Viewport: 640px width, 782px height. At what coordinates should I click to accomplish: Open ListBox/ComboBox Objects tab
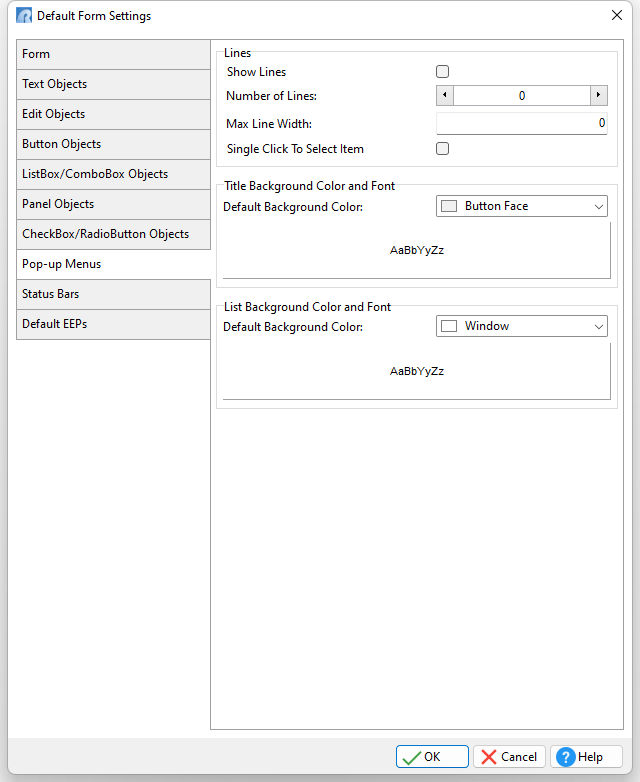coord(113,174)
